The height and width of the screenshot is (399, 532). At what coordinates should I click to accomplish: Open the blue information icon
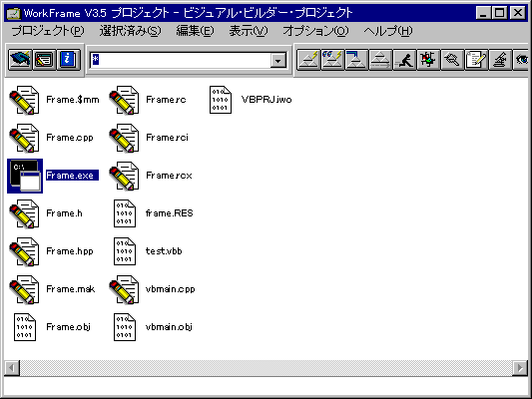pos(68,60)
